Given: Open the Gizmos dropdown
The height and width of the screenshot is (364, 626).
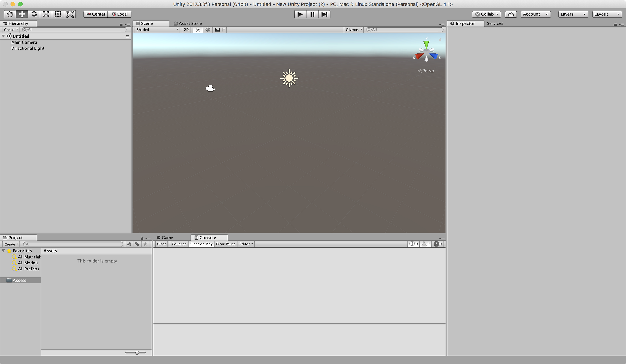Looking at the screenshot, I should point(354,30).
